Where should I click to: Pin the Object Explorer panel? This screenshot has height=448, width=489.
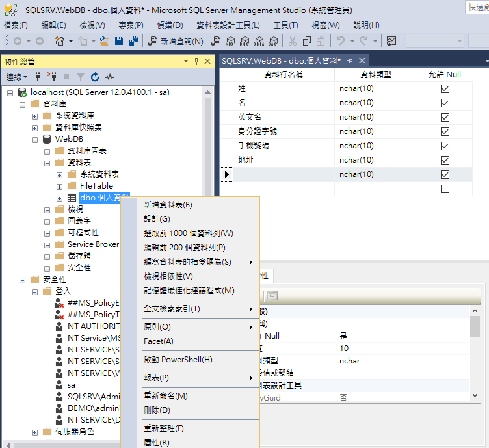tap(196, 61)
